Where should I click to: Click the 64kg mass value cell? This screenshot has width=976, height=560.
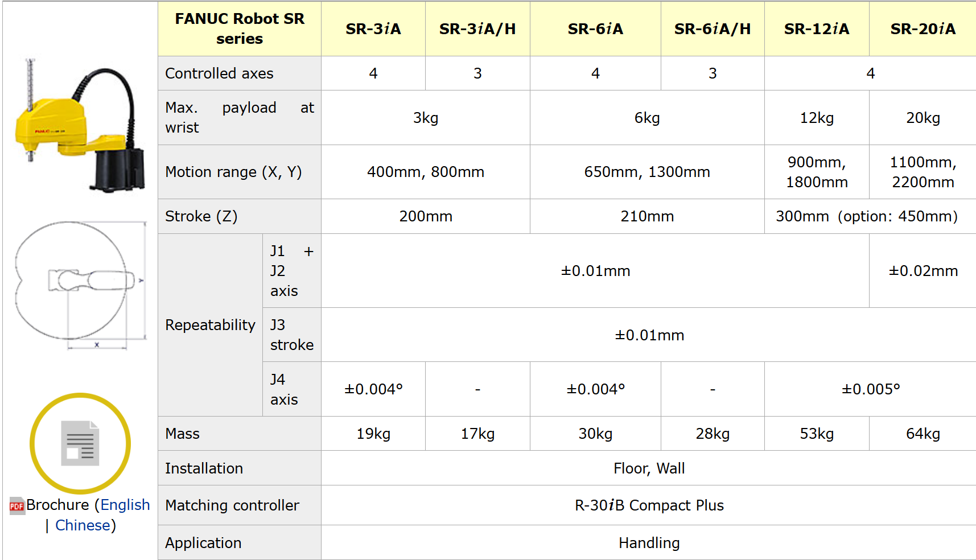(923, 434)
